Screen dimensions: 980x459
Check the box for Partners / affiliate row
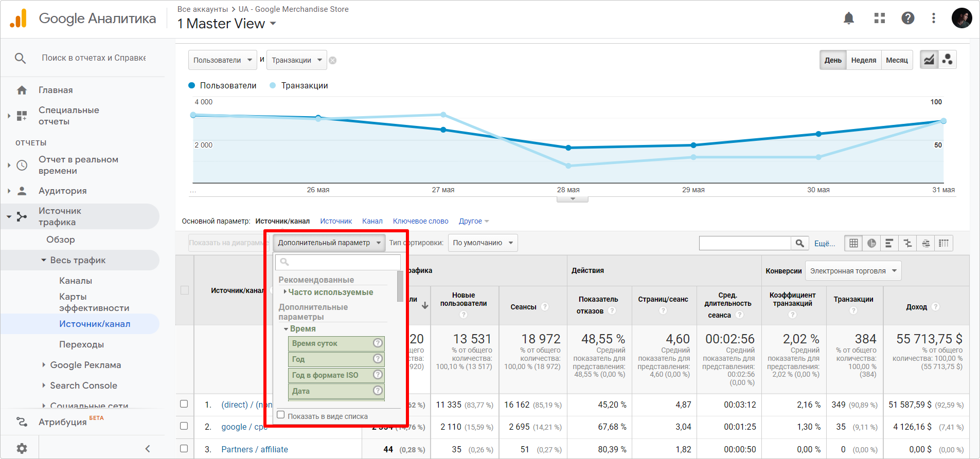pos(184,448)
